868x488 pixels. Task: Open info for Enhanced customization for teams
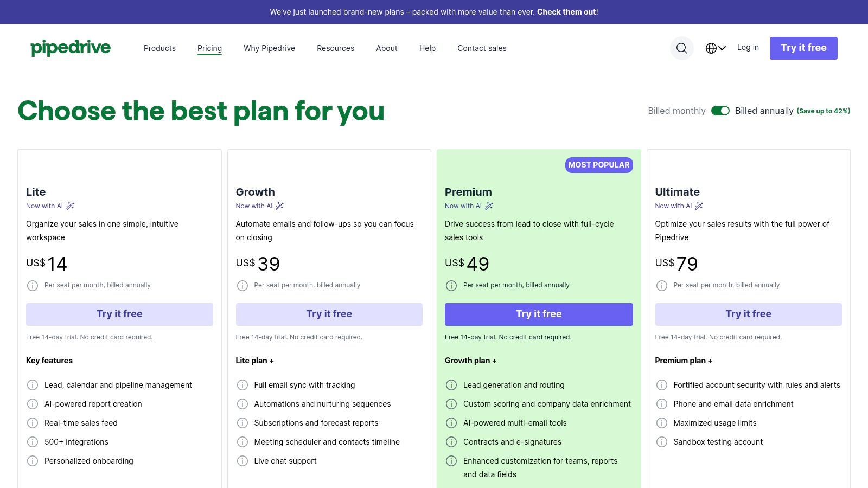click(x=451, y=461)
